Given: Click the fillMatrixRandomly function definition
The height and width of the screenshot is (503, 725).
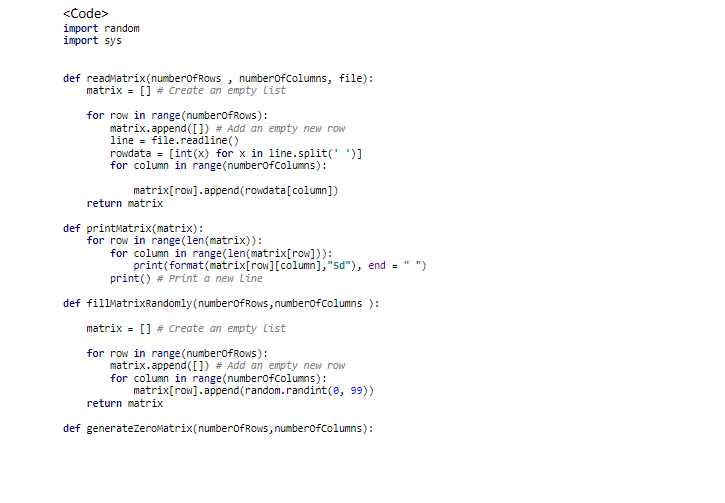Looking at the screenshot, I should pyautogui.click(x=221, y=304).
